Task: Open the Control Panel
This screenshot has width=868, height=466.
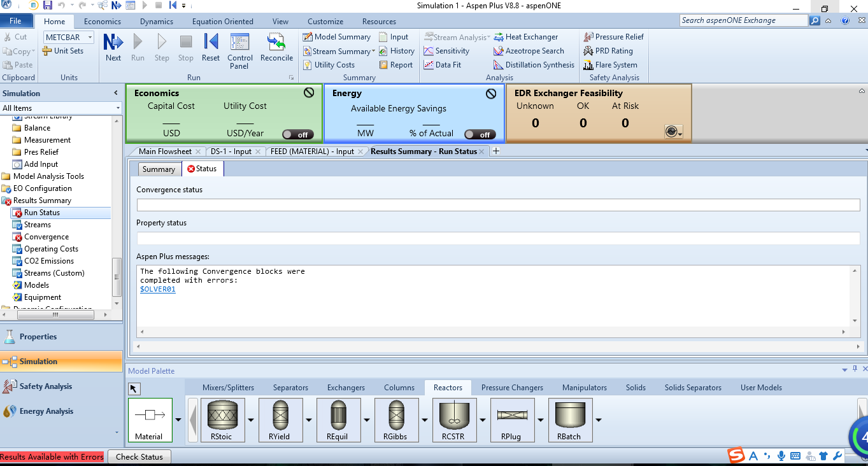Action: pos(240,52)
